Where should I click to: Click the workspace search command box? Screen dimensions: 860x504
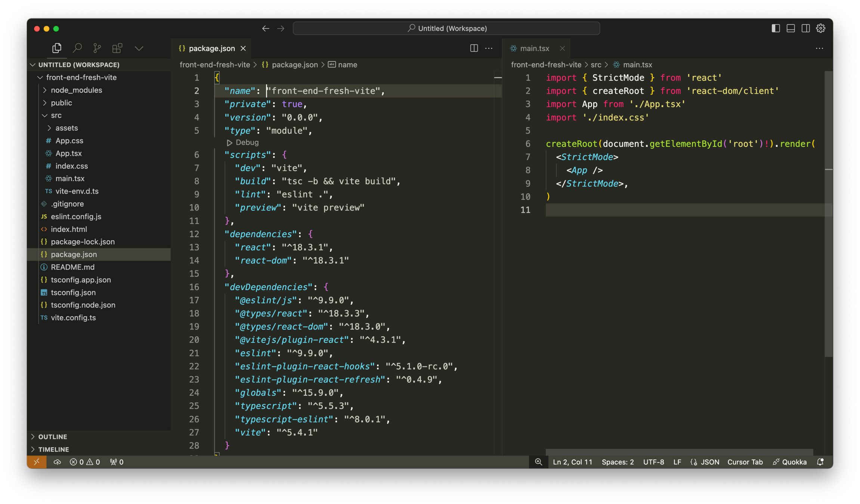pos(446,28)
